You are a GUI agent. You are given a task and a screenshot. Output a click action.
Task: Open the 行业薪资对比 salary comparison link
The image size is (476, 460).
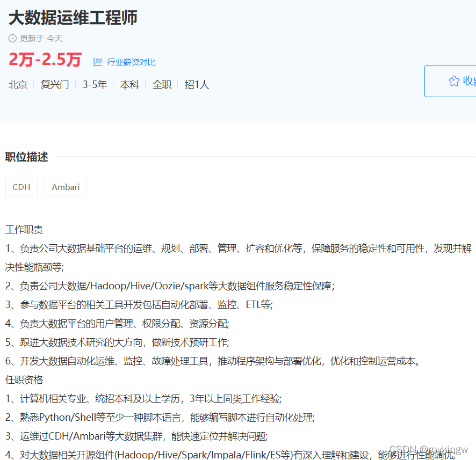tap(129, 62)
